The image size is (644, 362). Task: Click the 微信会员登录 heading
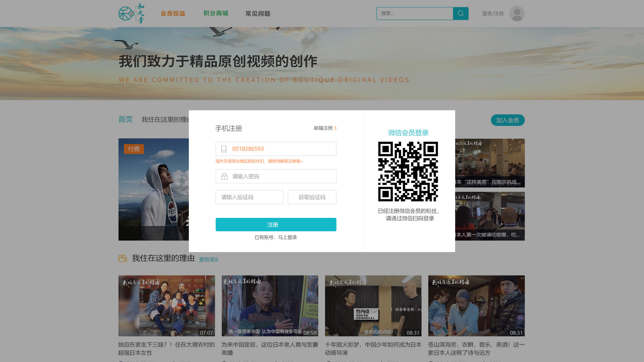408,133
